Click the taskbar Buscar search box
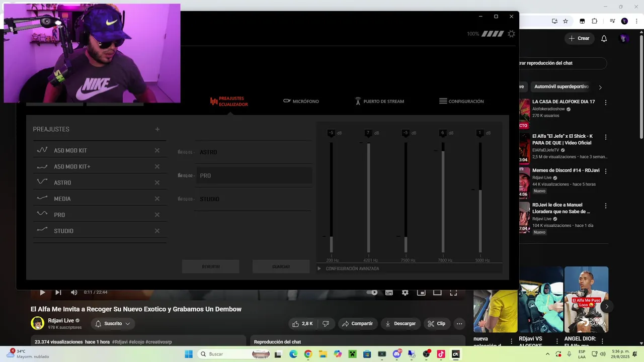 pyautogui.click(x=234, y=354)
